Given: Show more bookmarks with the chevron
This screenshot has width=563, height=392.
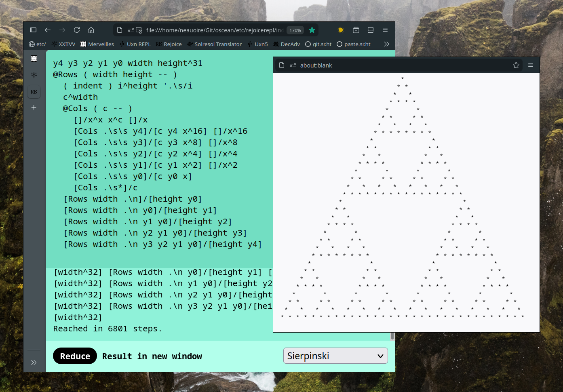Looking at the screenshot, I should pyautogui.click(x=386, y=44).
